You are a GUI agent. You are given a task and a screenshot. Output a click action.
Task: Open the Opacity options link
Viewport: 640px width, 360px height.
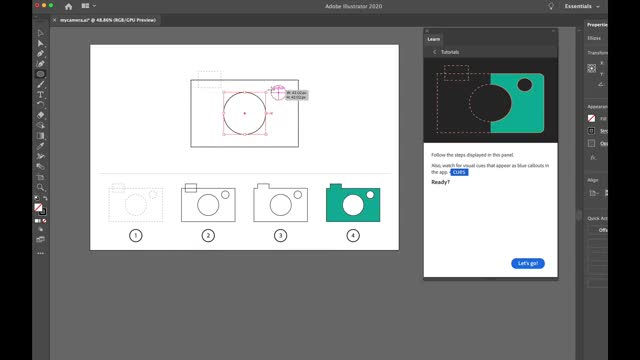click(x=604, y=143)
